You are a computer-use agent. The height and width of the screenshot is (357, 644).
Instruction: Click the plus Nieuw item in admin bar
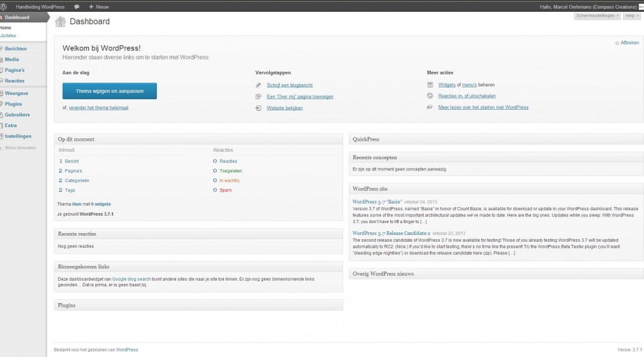[99, 7]
